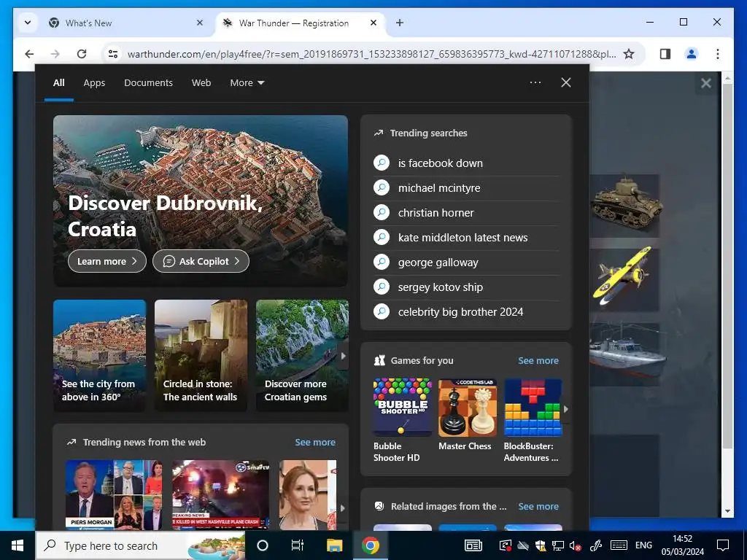Viewport: 747px width, 560px height.
Task: Open site information icon in address bar
Action: (x=113, y=54)
